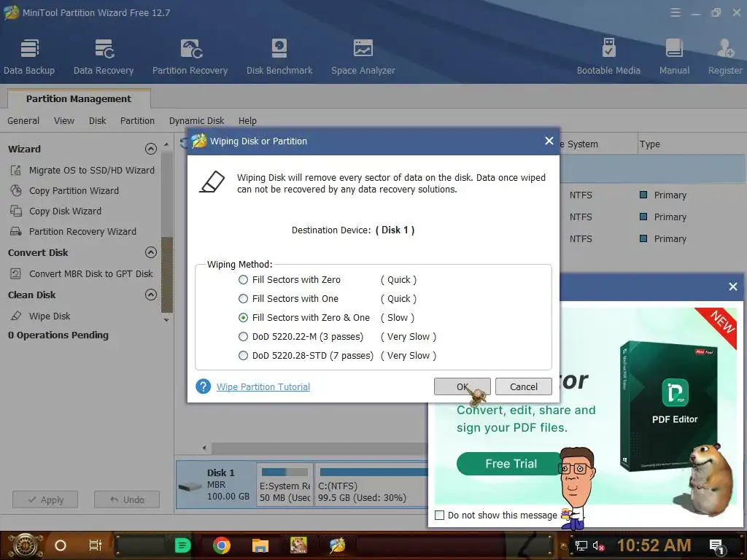Viewport: 747px width, 560px height.
Task: Open the hamburger menu in the title bar
Action: (x=675, y=13)
